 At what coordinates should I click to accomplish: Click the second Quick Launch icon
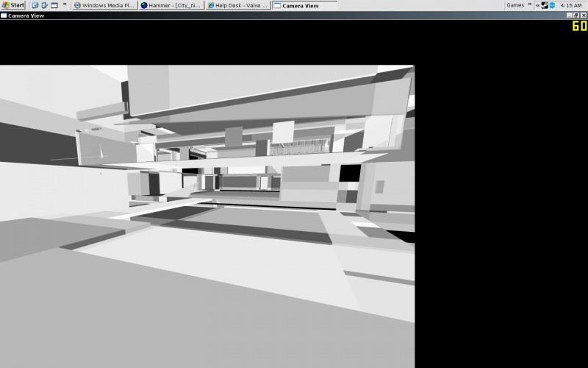[45, 5]
